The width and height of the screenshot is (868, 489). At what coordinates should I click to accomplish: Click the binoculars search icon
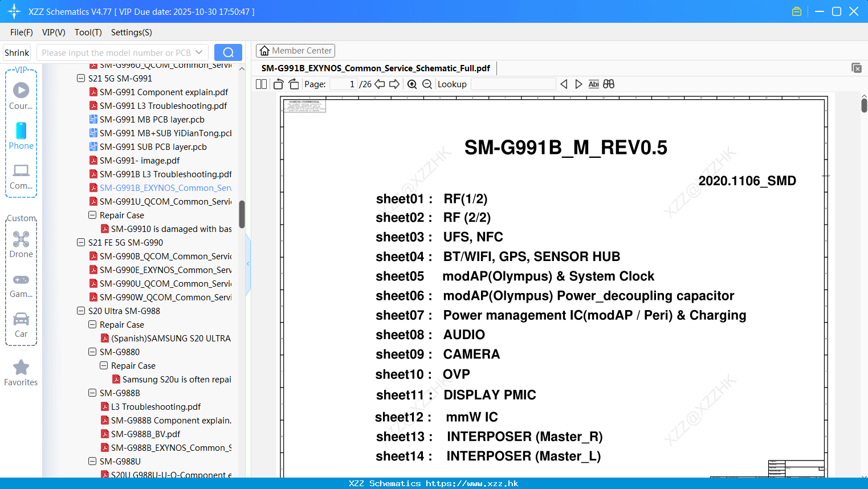point(609,84)
